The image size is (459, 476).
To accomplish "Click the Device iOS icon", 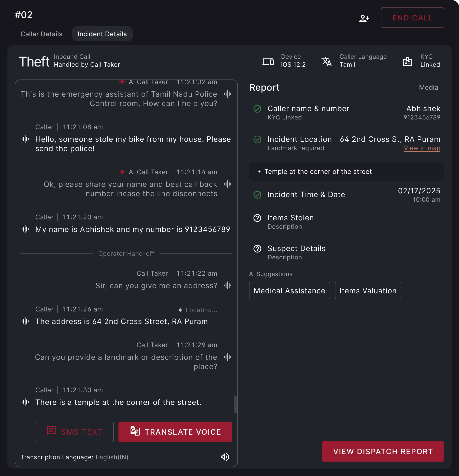I will click(268, 61).
